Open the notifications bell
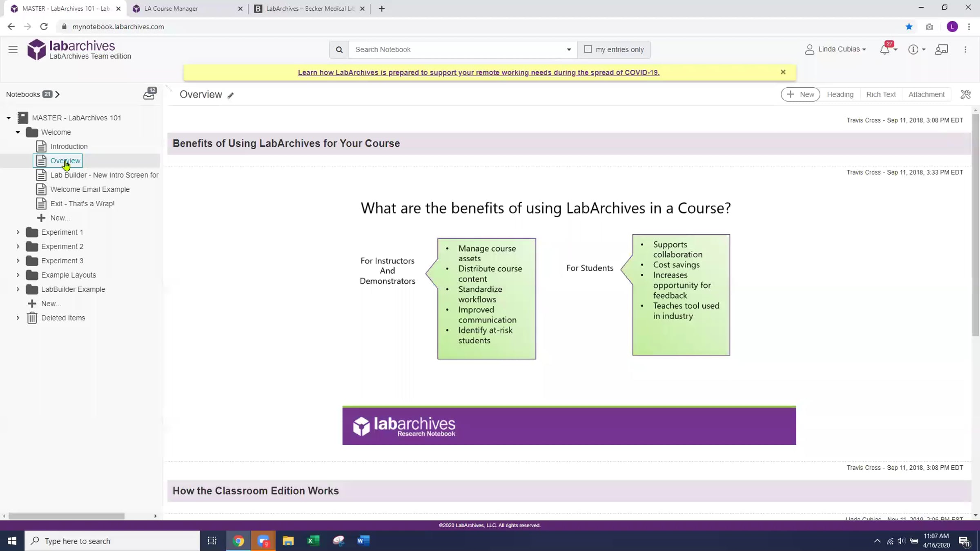The image size is (980, 551). (884, 49)
